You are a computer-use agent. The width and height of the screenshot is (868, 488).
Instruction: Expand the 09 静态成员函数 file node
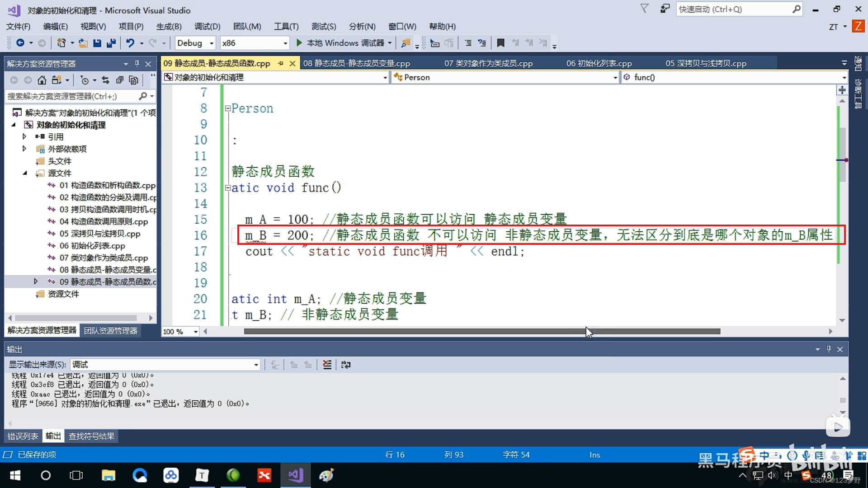point(36,282)
